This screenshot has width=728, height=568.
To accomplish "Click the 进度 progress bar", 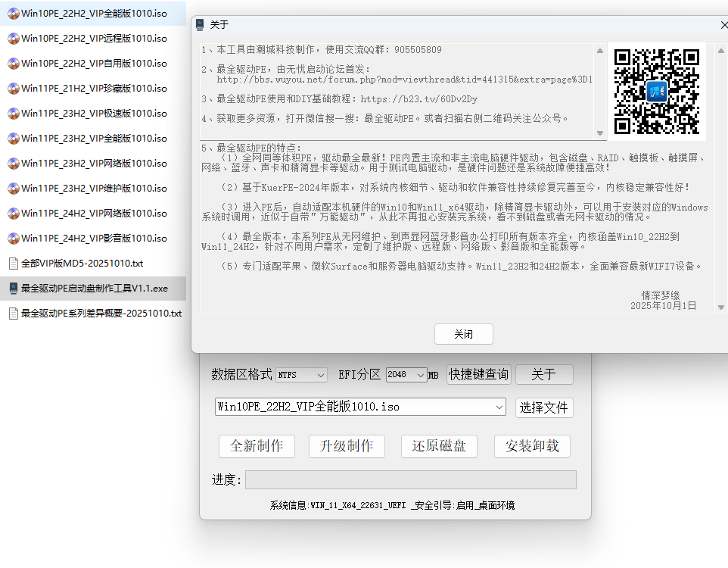I will [x=410, y=480].
